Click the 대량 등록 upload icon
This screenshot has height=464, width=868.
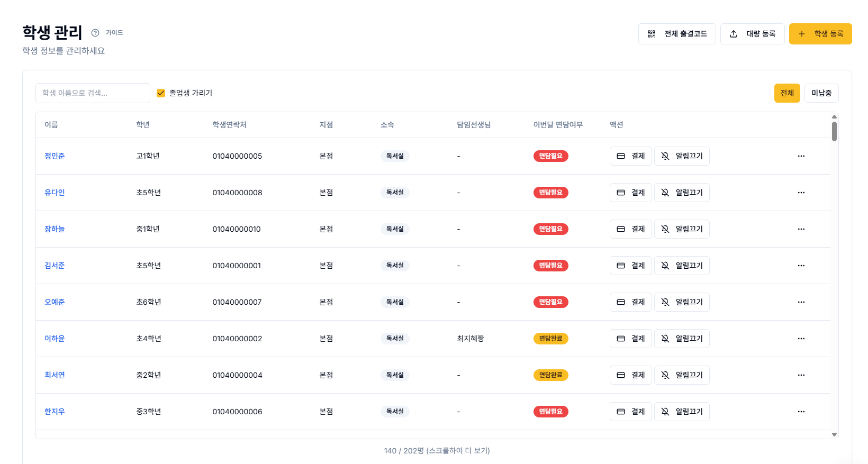(x=734, y=34)
